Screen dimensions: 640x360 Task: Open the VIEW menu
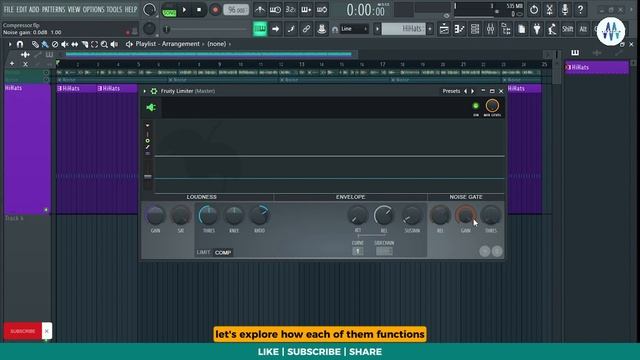[74, 9]
